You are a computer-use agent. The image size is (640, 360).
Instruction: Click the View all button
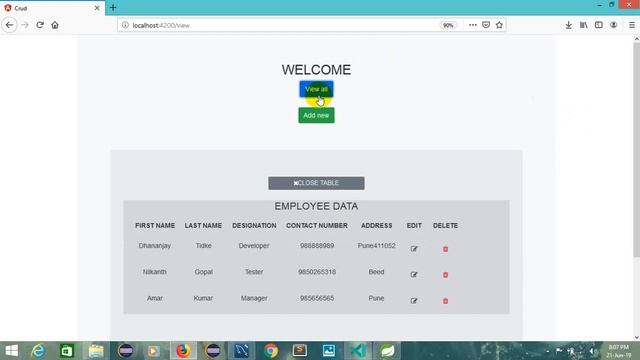click(x=316, y=89)
